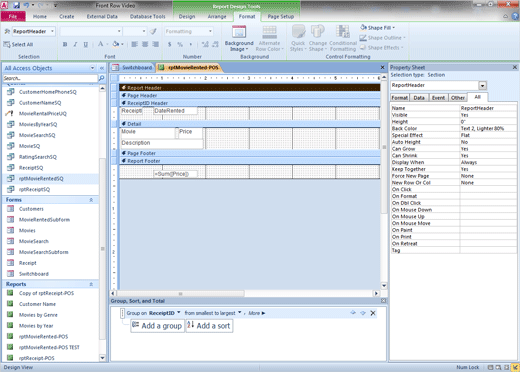
Task: Move ReceiptID group level down
Action: pos(363,313)
